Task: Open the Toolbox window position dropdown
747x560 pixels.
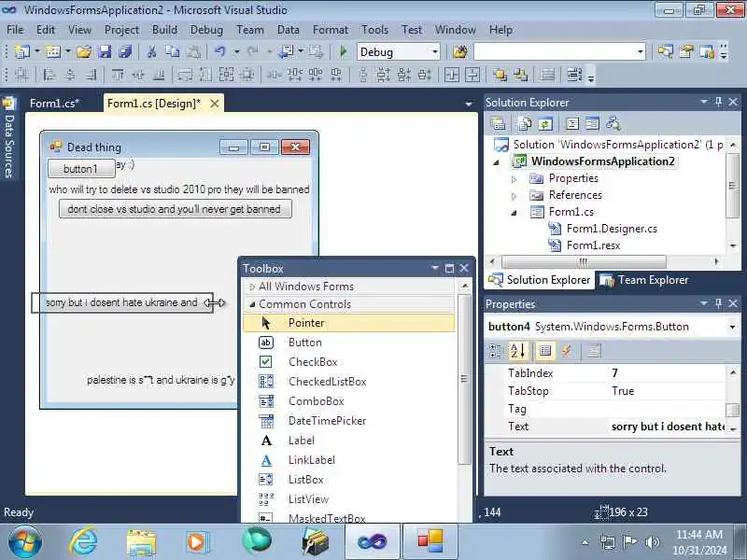Action: (x=434, y=268)
